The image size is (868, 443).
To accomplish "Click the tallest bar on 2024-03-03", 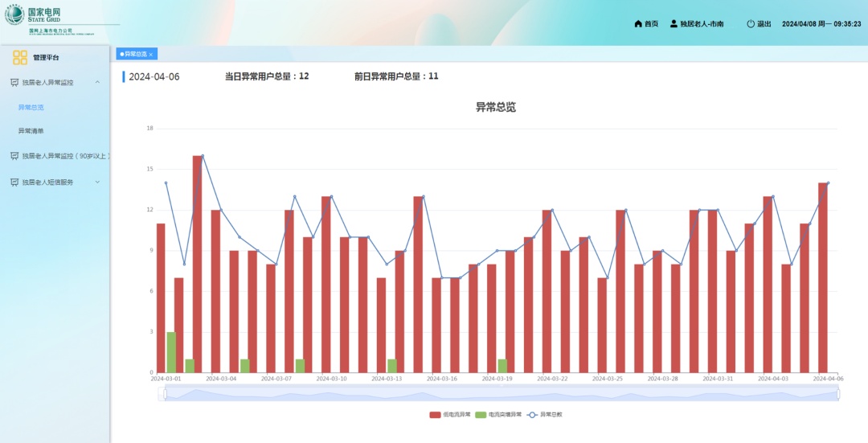I will pos(197,264).
